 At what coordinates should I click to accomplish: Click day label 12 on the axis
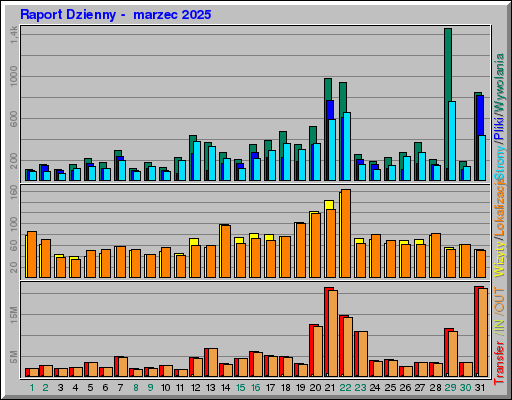click(x=196, y=388)
